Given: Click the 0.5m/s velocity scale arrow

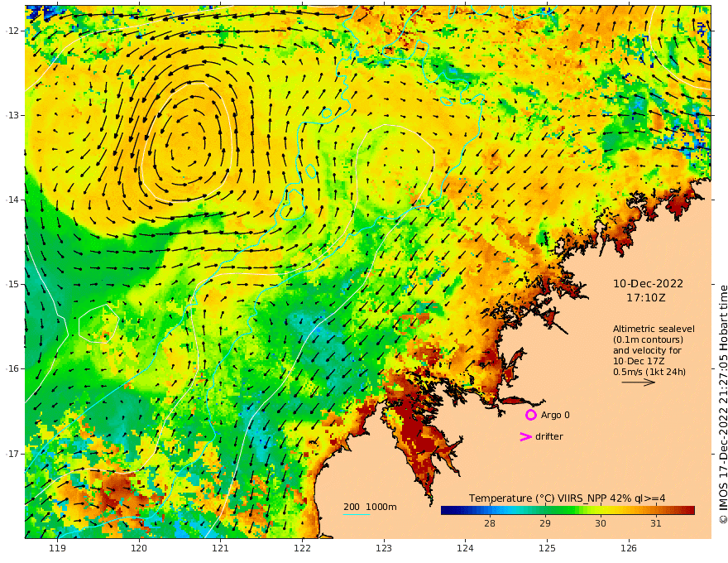Looking at the screenshot, I should coord(639,383).
